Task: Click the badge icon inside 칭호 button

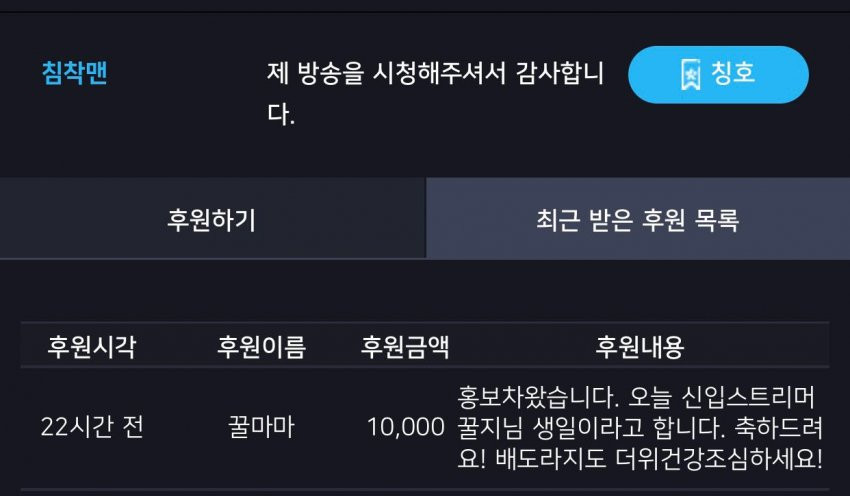Action: 690,74
